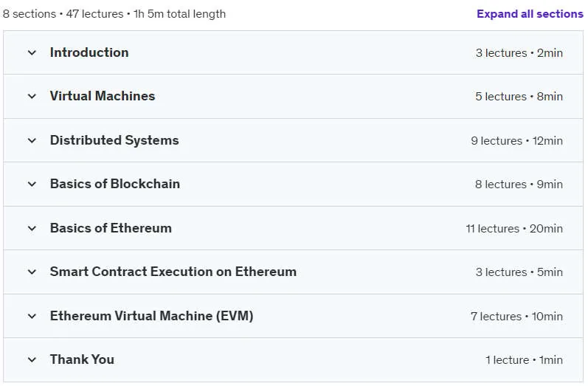Expand the Distributed Systems chevron arrow
This screenshot has width=588, height=386.
[x=32, y=141]
